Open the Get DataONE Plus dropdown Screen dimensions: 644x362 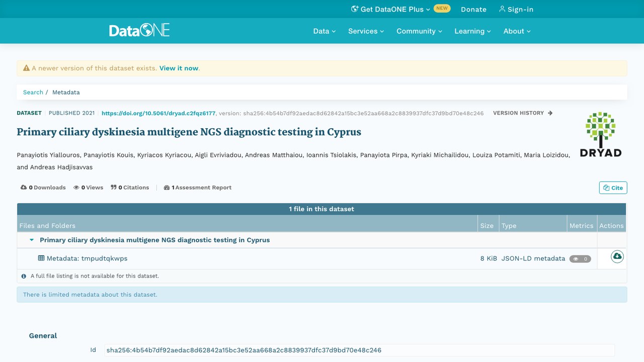[x=391, y=9]
